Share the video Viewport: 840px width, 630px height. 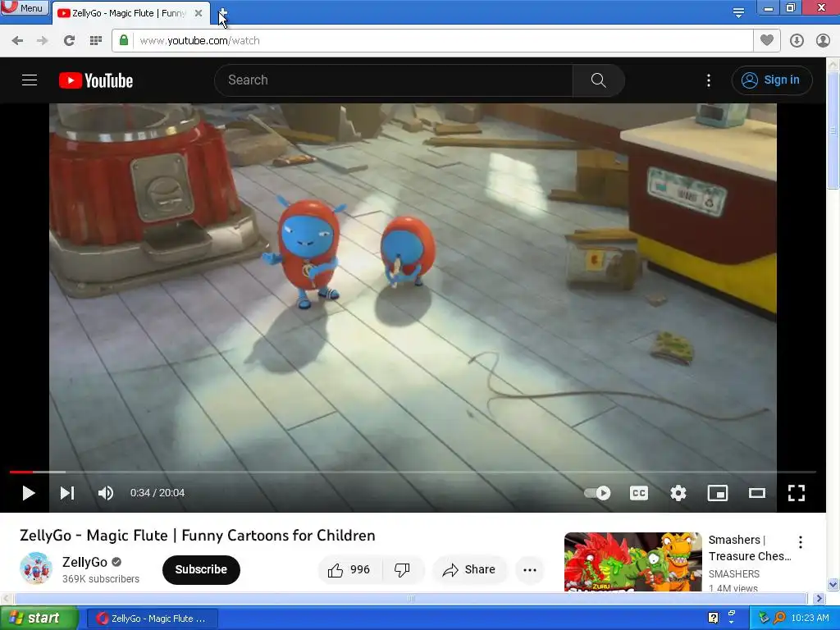(468, 569)
